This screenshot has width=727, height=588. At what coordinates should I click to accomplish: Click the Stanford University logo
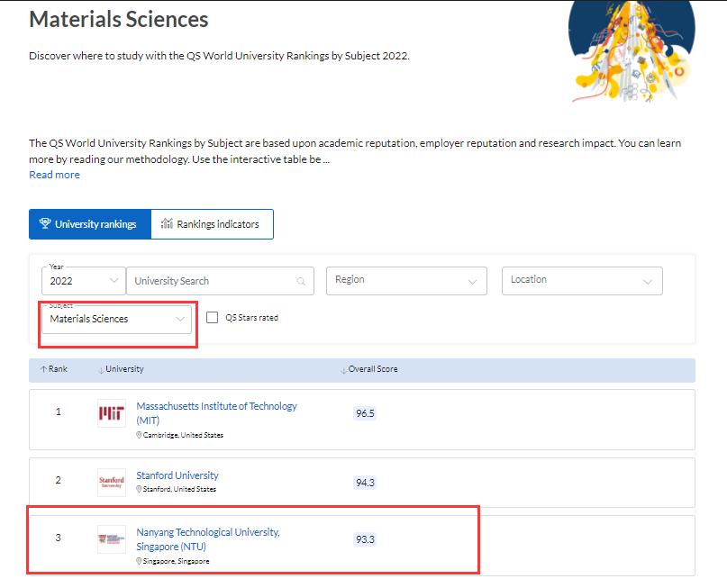click(x=112, y=482)
